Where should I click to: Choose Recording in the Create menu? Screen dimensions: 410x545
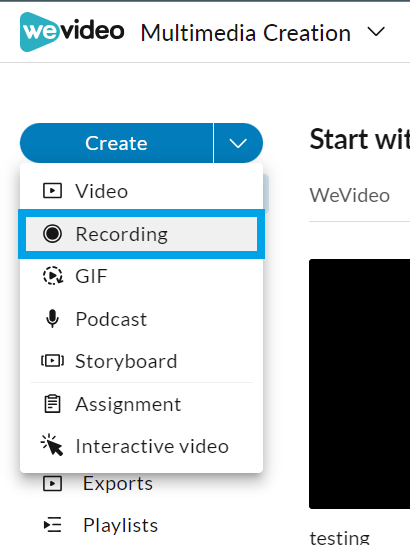[x=141, y=234]
